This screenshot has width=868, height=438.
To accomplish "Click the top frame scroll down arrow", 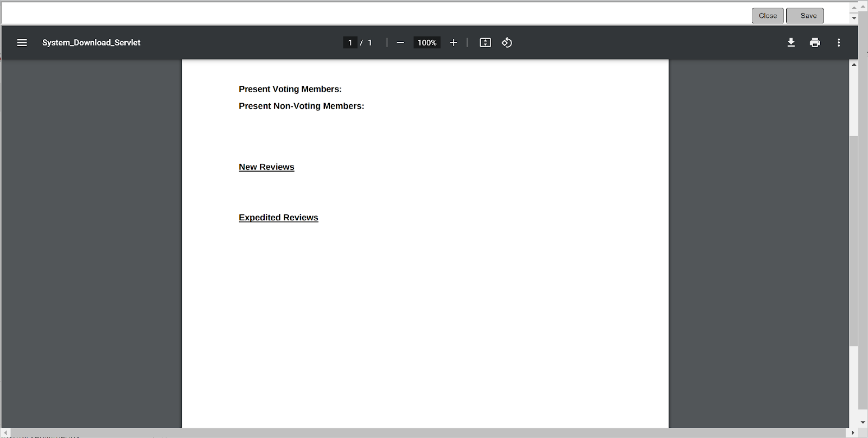I will [854, 18].
